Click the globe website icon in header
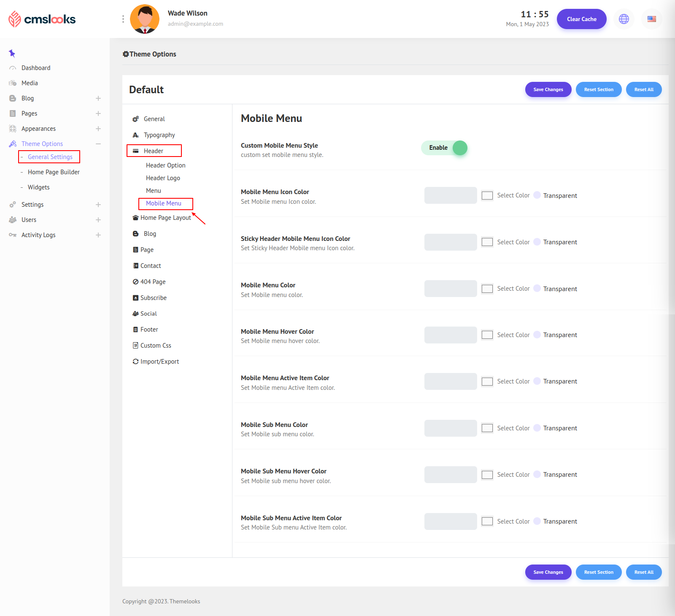The image size is (675, 616). tap(624, 19)
